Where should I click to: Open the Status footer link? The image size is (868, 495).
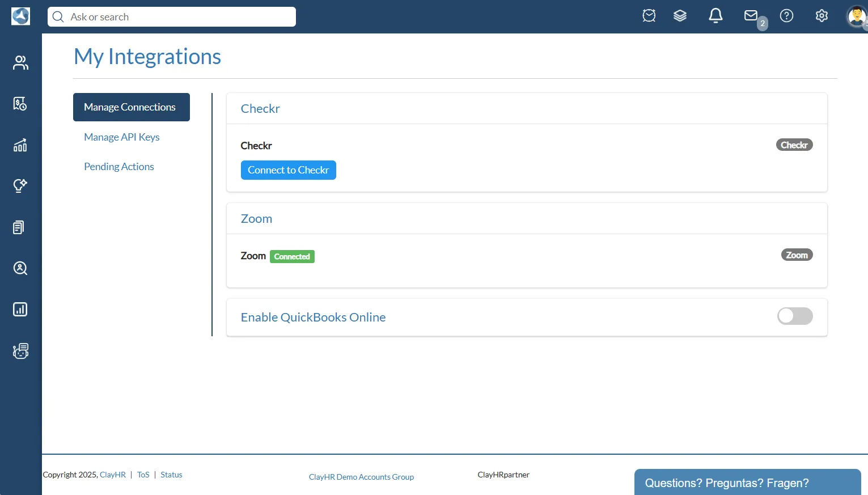[x=171, y=475]
